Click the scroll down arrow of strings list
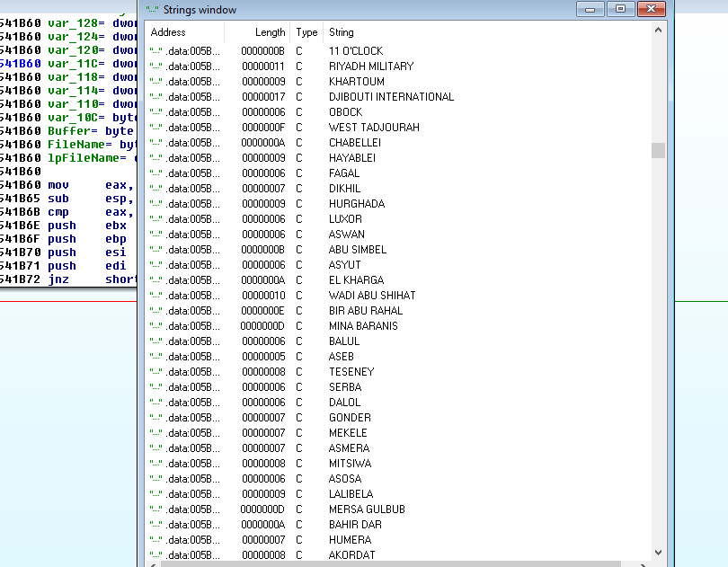The height and width of the screenshot is (567, 728). tap(658, 553)
